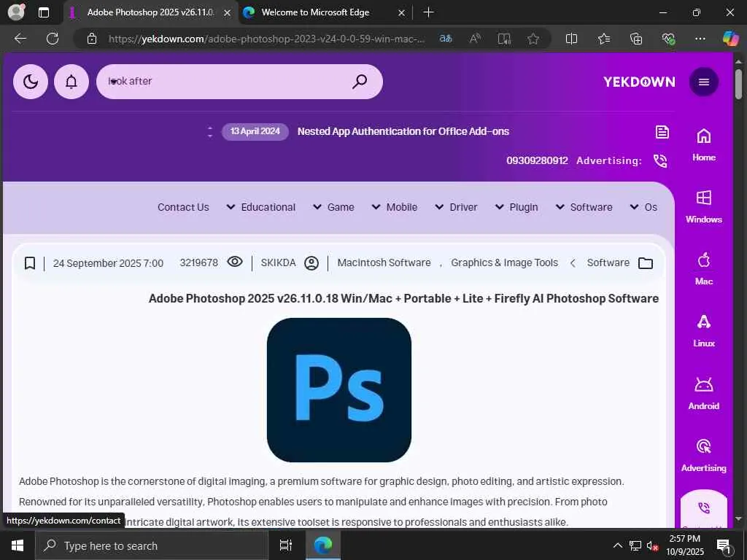Click the translate page icon

point(446,39)
